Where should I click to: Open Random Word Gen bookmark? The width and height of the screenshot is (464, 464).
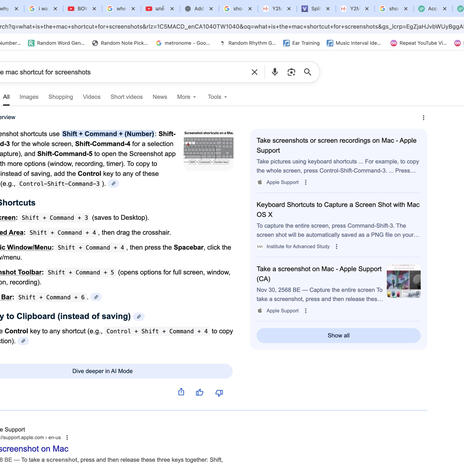[x=56, y=43]
